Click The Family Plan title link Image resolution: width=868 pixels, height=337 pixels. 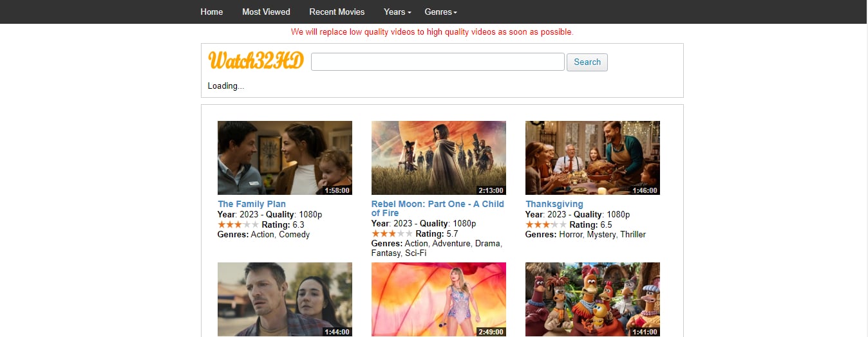(252, 204)
